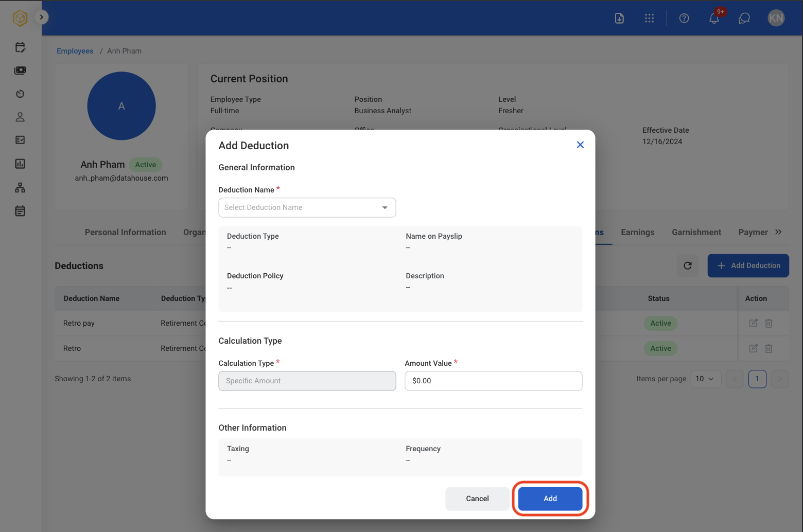803x532 pixels.
Task: Close the Add Deduction dialog
Action: tap(580, 145)
